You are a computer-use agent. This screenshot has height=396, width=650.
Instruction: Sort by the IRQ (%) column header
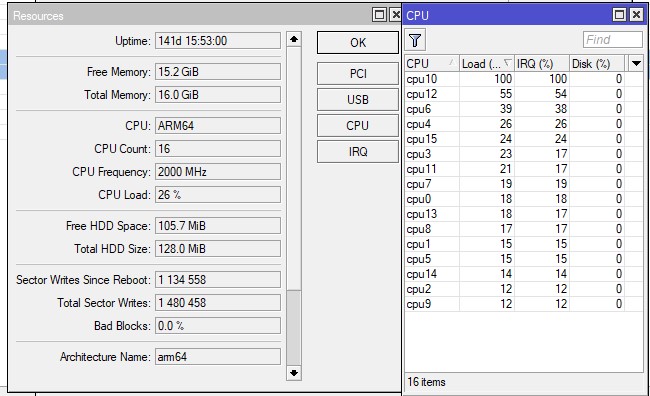tap(542, 64)
